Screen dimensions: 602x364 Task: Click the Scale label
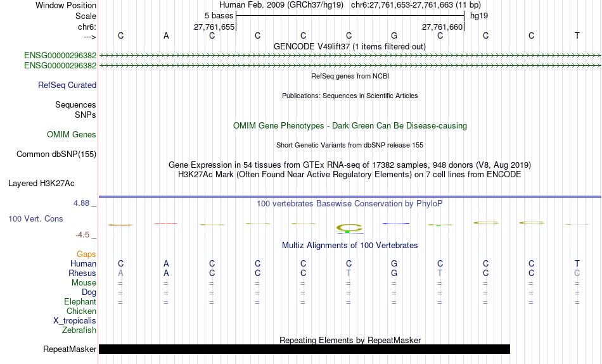(86, 16)
